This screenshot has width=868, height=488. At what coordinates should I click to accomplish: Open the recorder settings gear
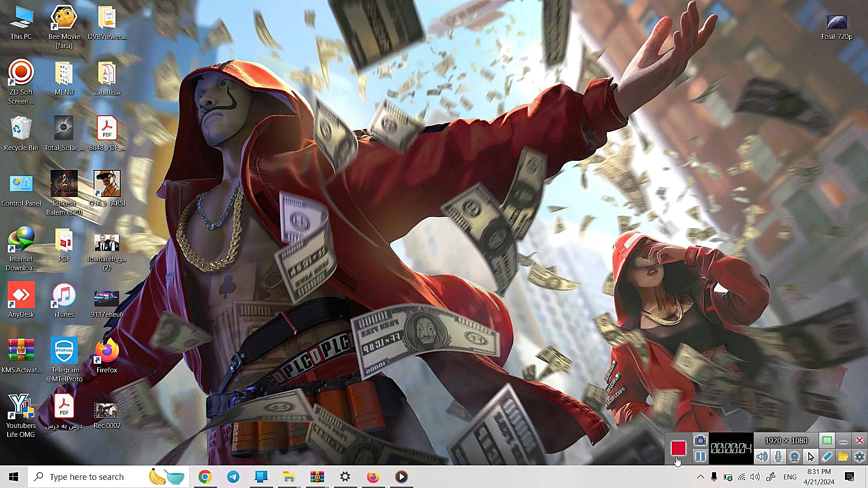pyautogui.click(x=859, y=457)
